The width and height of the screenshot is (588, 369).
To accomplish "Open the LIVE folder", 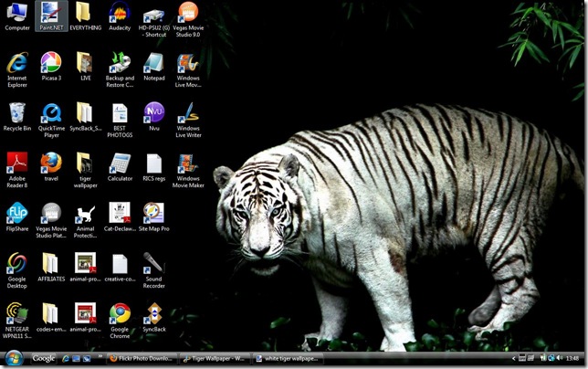I will (86, 67).
